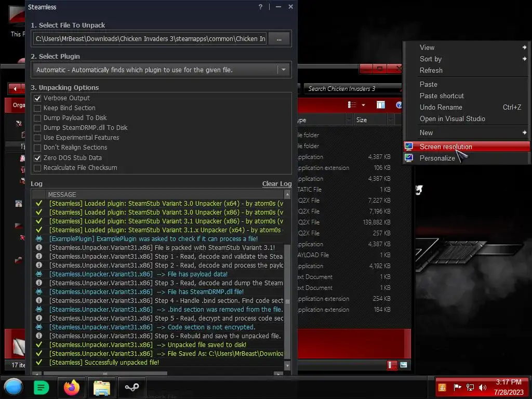Click the network tray icon
This screenshot has height=399, width=532.
coord(470,387)
